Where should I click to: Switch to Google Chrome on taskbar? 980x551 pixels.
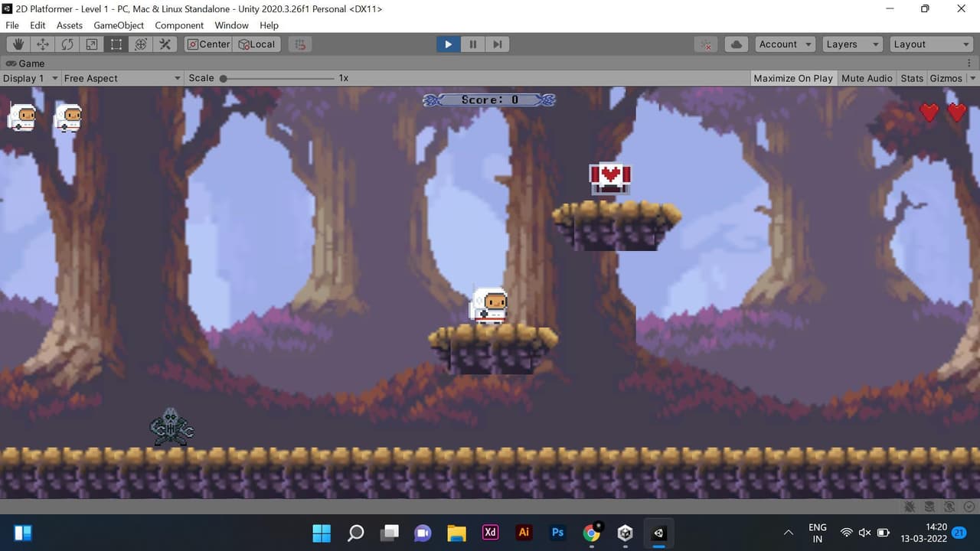[591, 533]
